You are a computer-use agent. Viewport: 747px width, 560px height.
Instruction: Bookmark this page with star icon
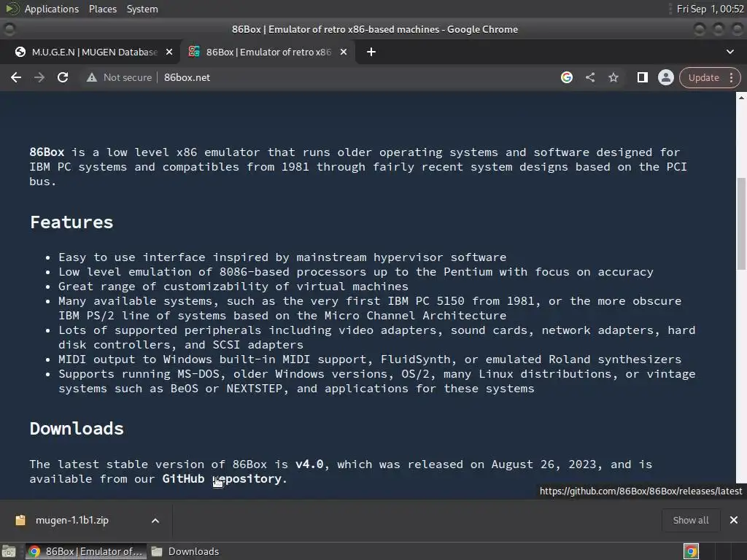(613, 77)
